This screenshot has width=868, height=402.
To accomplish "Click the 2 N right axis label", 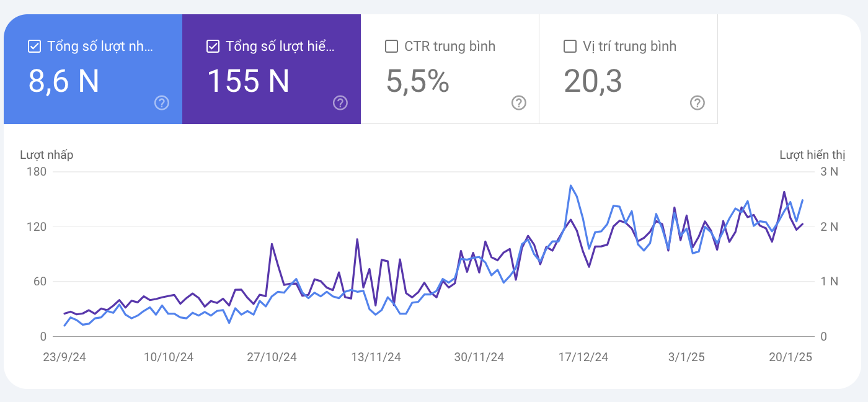I will (x=829, y=227).
